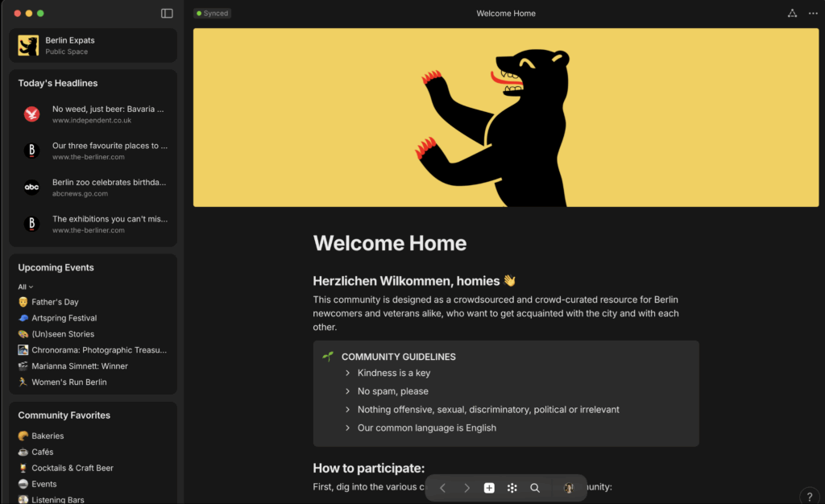Go back using the left arrow
This screenshot has width=825, height=504.
tap(442, 488)
